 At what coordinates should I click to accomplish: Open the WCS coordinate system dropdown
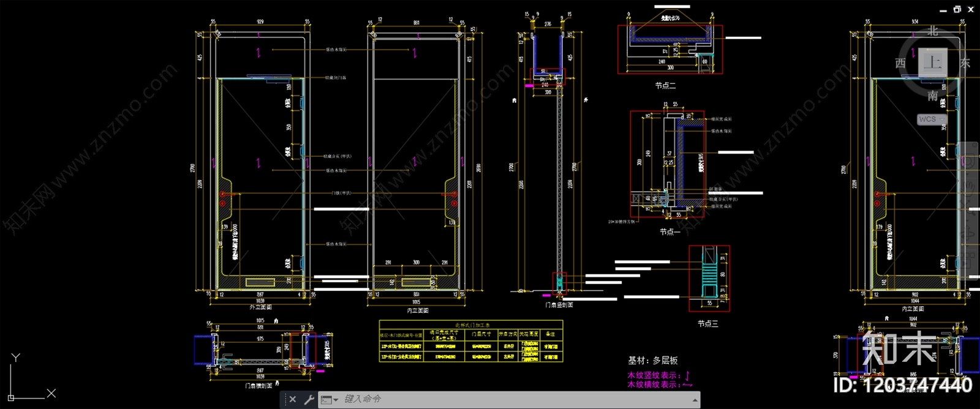[932, 119]
